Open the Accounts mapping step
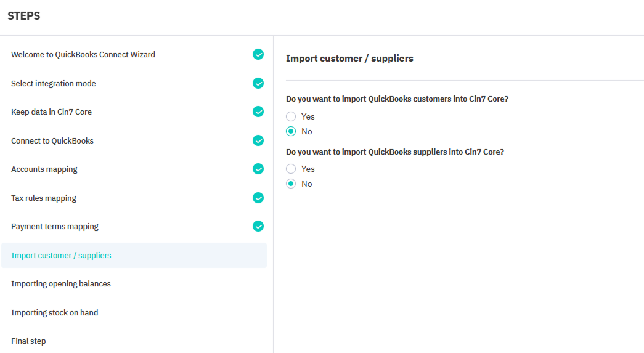This screenshot has height=353, width=644. [44, 169]
